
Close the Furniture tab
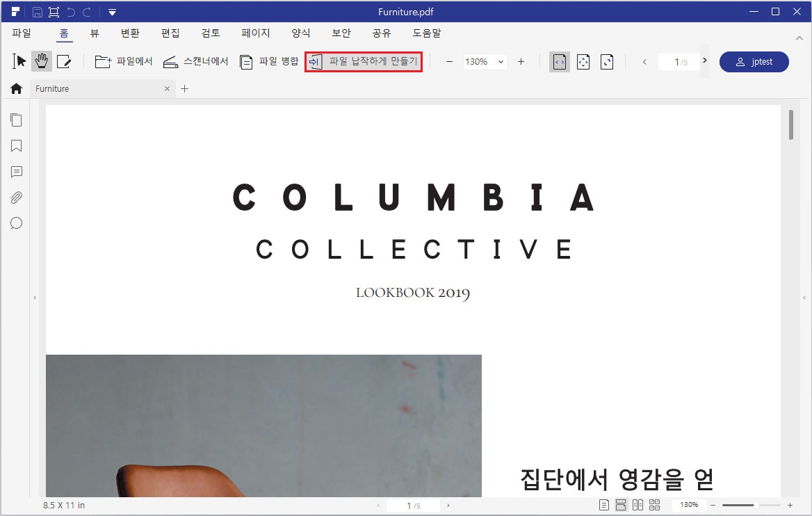[x=167, y=88]
